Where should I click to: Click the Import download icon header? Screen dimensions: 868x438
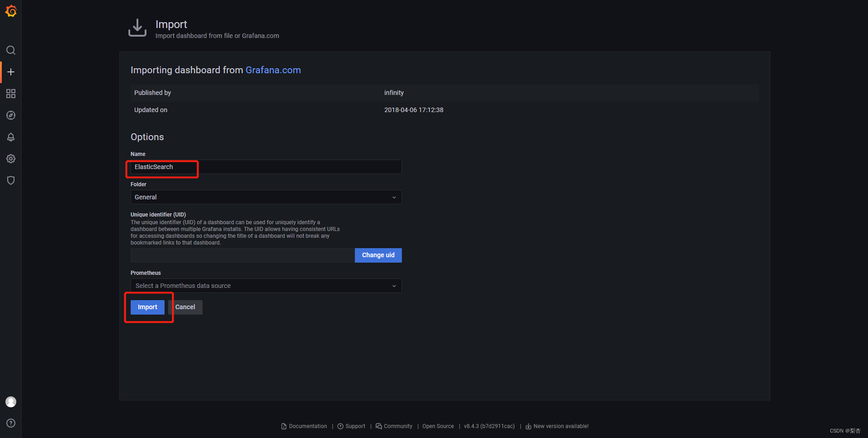click(x=137, y=28)
